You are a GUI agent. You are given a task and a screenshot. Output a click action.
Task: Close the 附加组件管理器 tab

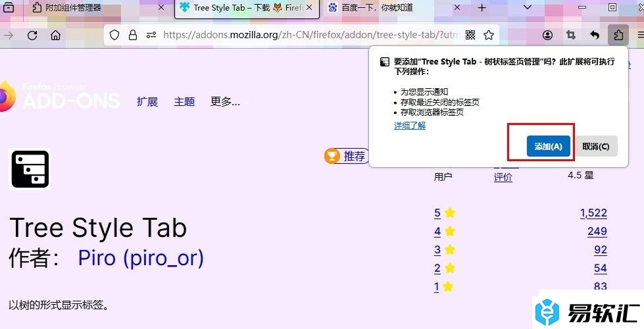pyautogui.click(x=161, y=7)
